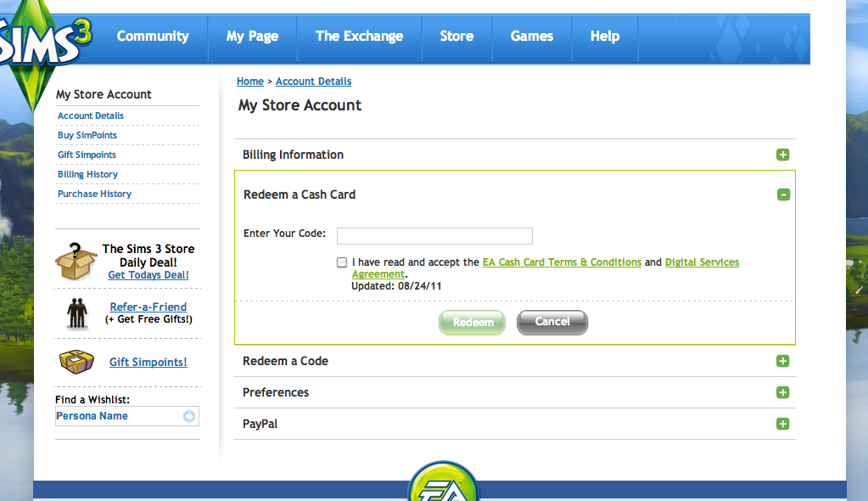Click the Daily Deal mystery box icon
Viewport: 868px width, 501px height.
[x=76, y=261]
